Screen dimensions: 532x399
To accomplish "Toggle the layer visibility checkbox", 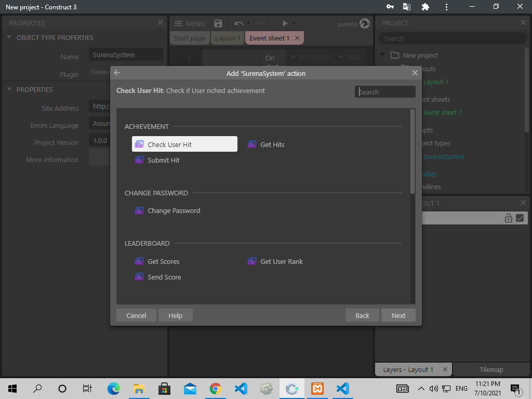I will click(520, 218).
